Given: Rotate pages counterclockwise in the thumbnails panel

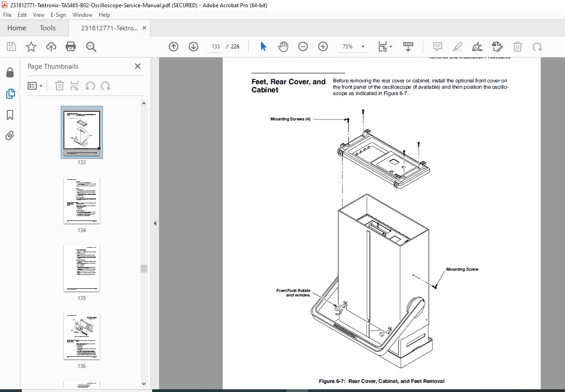Looking at the screenshot, I should click(x=90, y=86).
